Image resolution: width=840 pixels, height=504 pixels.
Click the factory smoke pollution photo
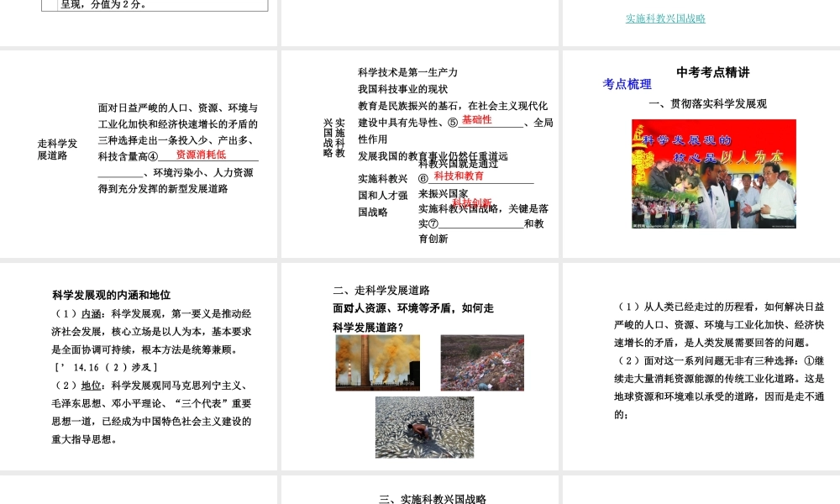(x=378, y=363)
